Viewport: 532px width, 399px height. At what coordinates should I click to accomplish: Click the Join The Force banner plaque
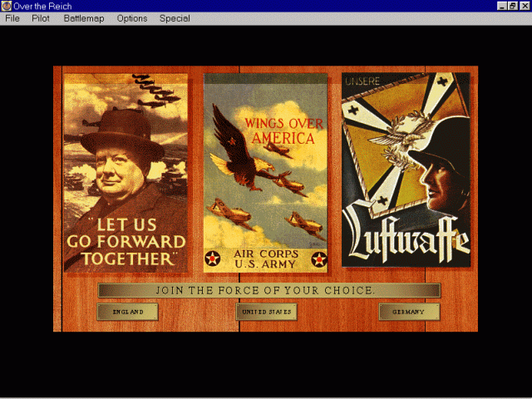click(269, 291)
